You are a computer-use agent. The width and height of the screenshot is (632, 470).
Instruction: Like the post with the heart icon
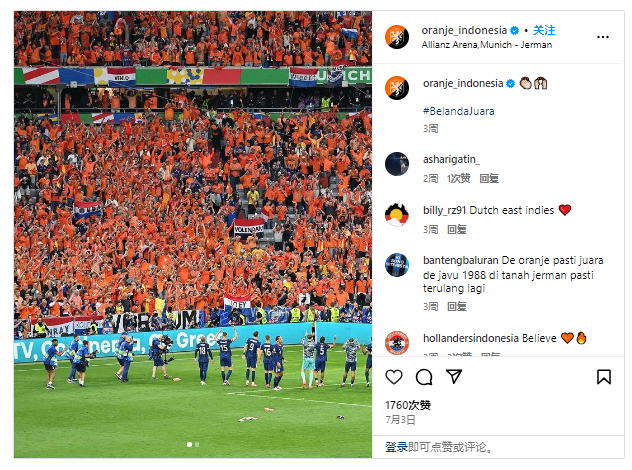(x=394, y=377)
